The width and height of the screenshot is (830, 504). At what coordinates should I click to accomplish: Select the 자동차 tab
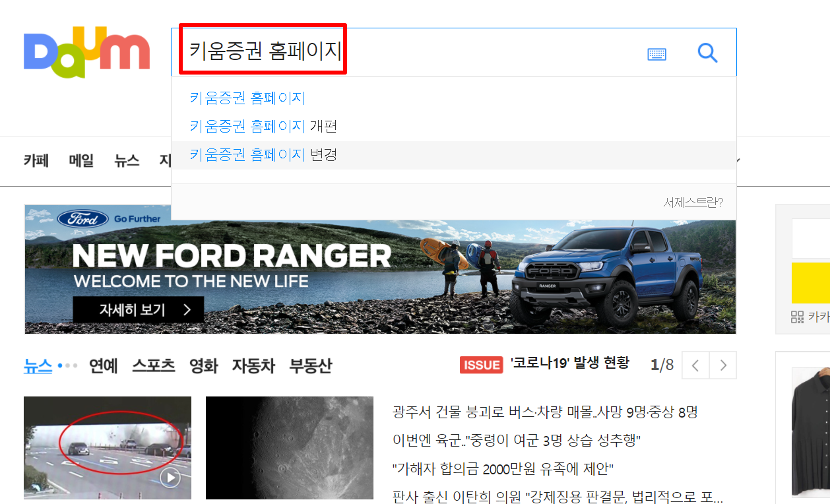(x=253, y=365)
